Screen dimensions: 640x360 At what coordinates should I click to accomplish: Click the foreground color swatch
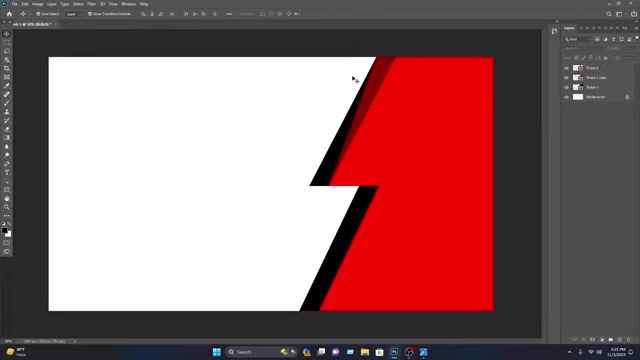4,231
